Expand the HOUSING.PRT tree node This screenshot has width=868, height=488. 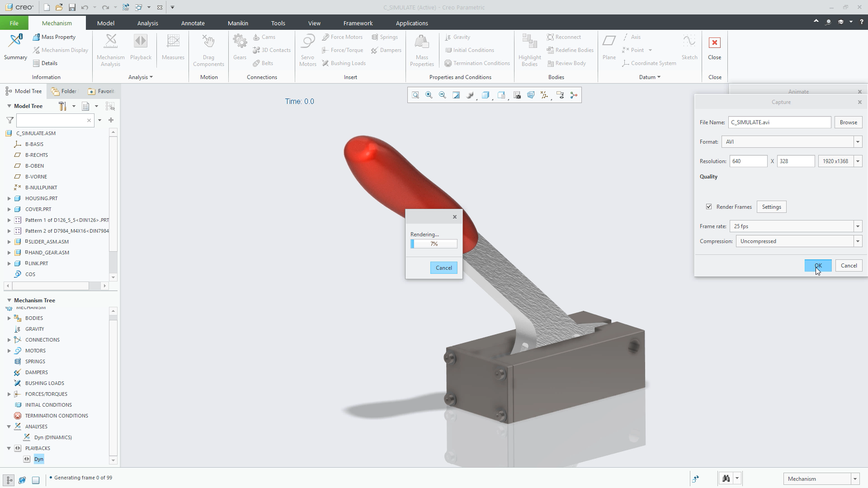click(9, 198)
